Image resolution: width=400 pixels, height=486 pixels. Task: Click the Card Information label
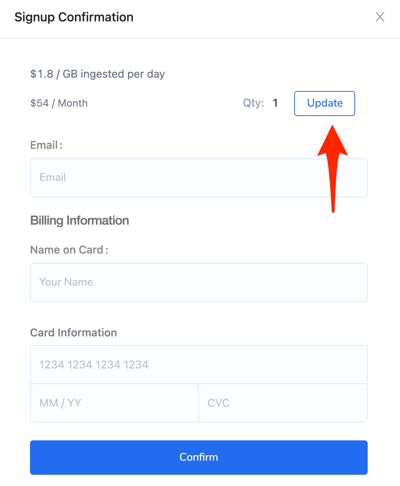74,332
